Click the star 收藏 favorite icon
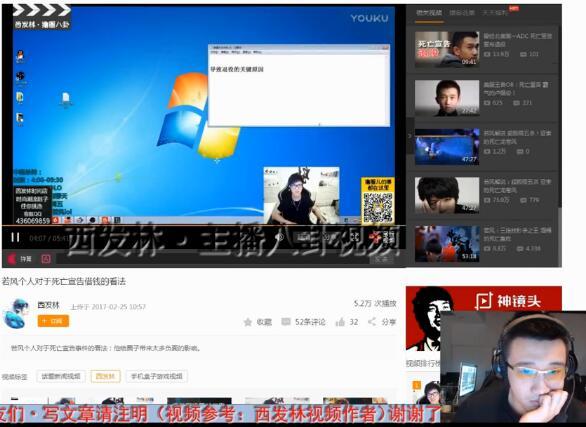The height and width of the screenshot is (427, 586). pyautogui.click(x=247, y=322)
